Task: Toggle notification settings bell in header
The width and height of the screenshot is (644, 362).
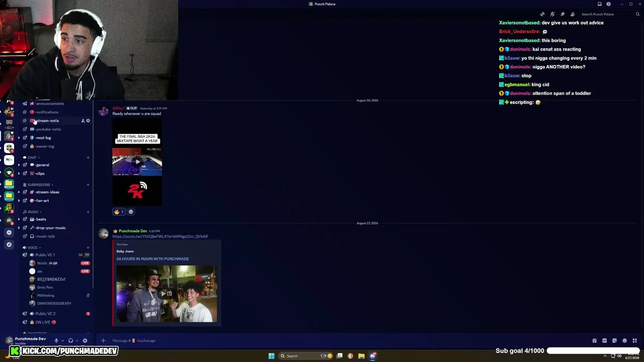Action: (552, 14)
